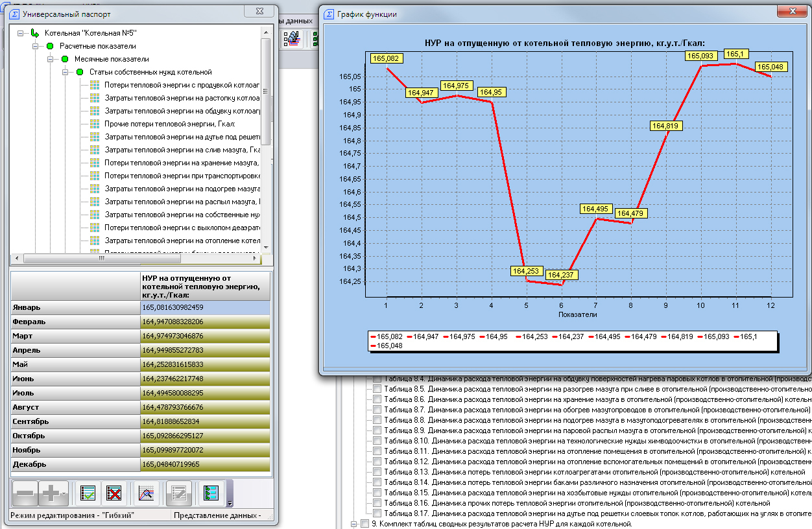The width and height of the screenshot is (812, 529).
Task: Click the red cross list icon
Action: (114, 494)
